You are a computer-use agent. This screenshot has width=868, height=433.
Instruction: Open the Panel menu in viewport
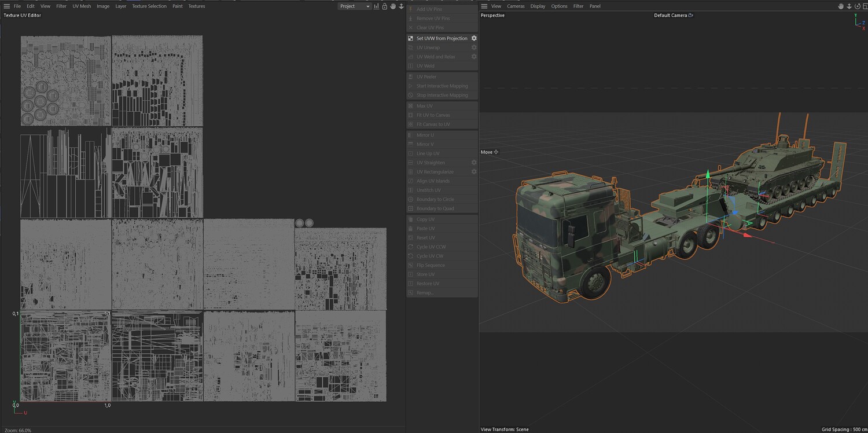595,6
